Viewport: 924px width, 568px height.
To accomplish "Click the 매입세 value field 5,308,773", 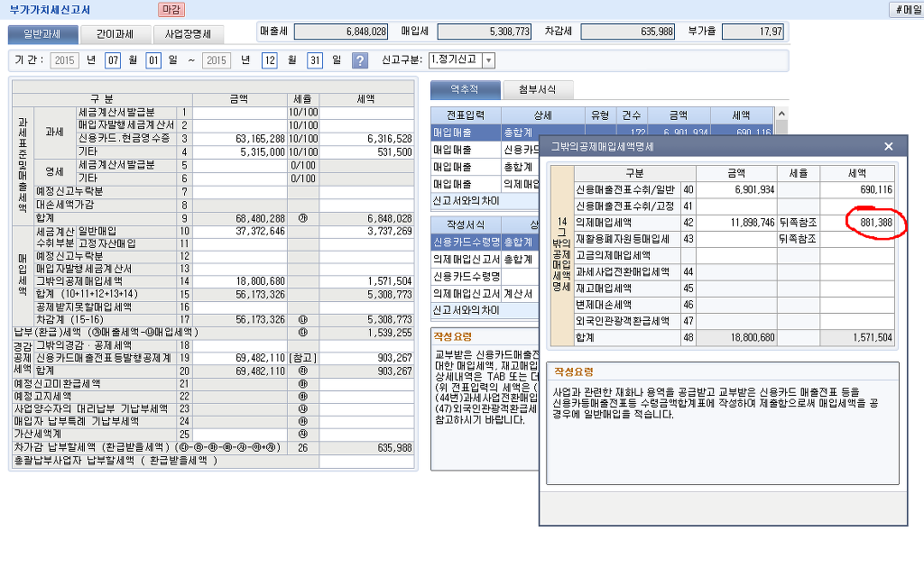I will click(485, 32).
